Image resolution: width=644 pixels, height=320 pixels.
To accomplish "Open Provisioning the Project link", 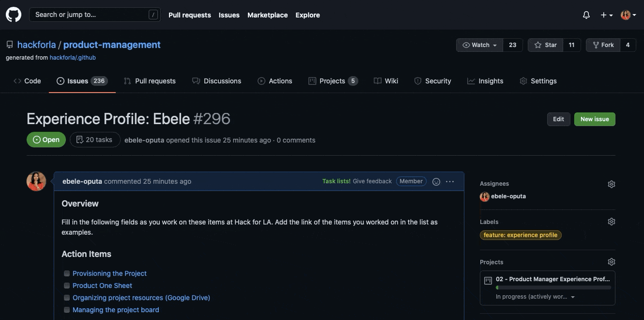I will coord(109,273).
